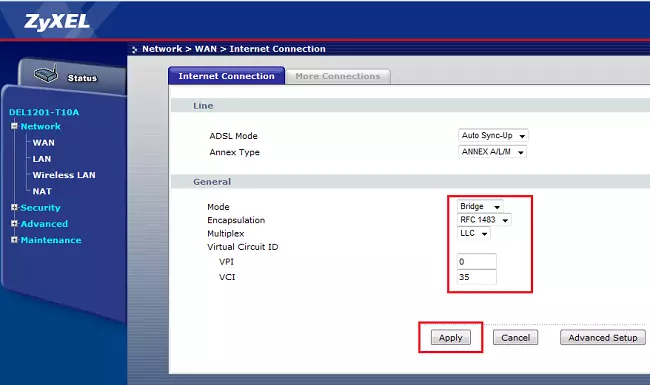Open the Status page router icon
Image resolution: width=650 pixels, height=385 pixels.
click(46, 74)
